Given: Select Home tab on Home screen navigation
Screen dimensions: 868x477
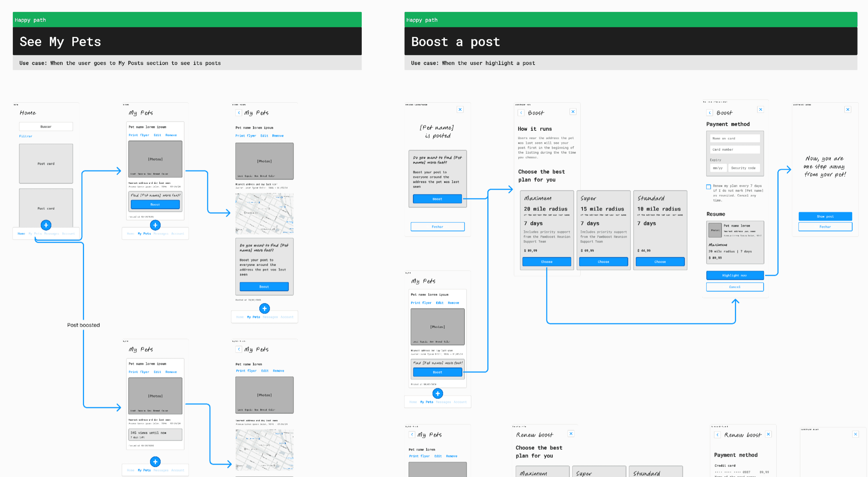Looking at the screenshot, I should pos(21,234).
